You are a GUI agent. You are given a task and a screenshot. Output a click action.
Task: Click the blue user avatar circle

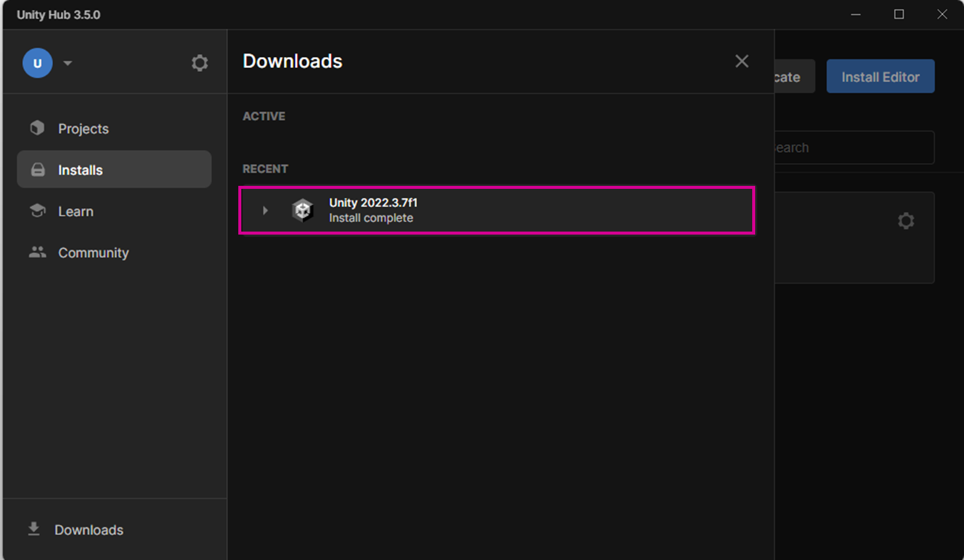point(37,63)
